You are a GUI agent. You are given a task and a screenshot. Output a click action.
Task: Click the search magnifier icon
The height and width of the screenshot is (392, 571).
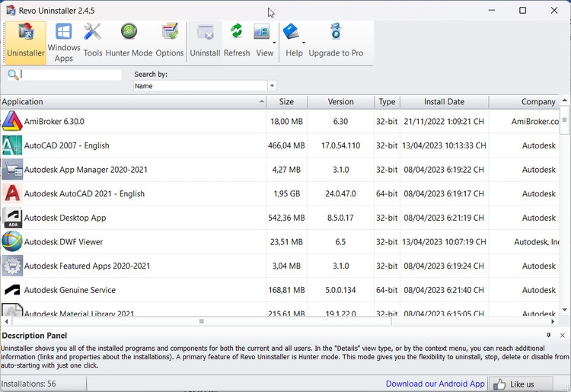point(13,75)
